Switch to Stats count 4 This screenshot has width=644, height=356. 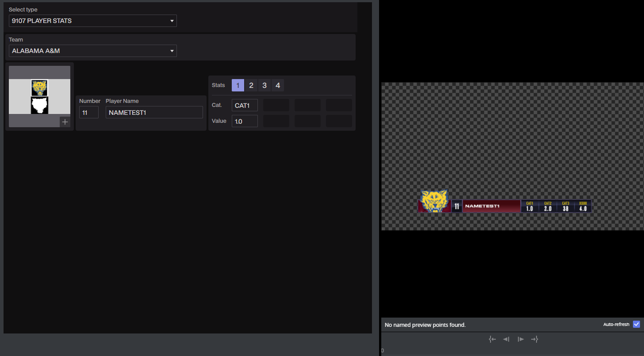click(x=278, y=85)
